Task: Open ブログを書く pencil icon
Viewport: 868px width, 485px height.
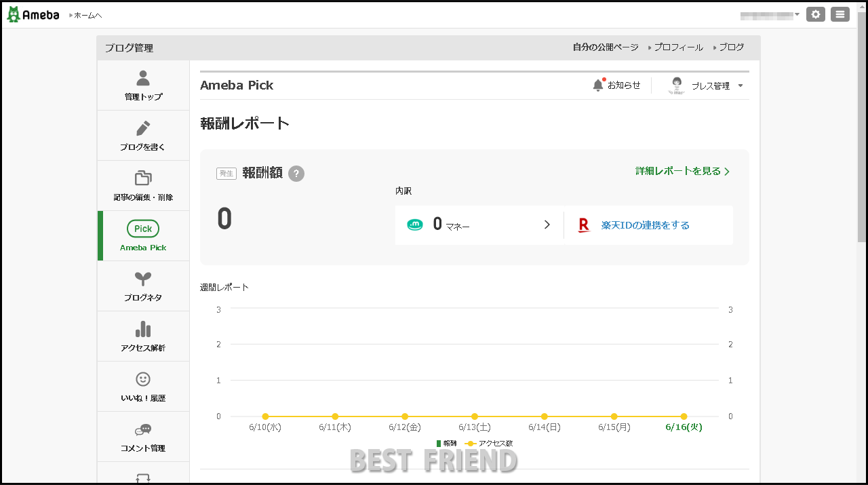Action: tap(143, 128)
